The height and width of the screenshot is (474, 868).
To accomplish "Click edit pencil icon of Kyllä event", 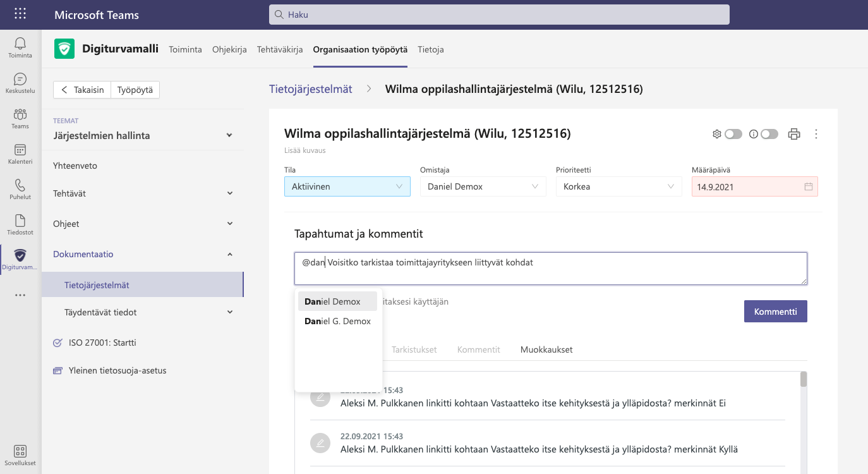I will click(320, 443).
